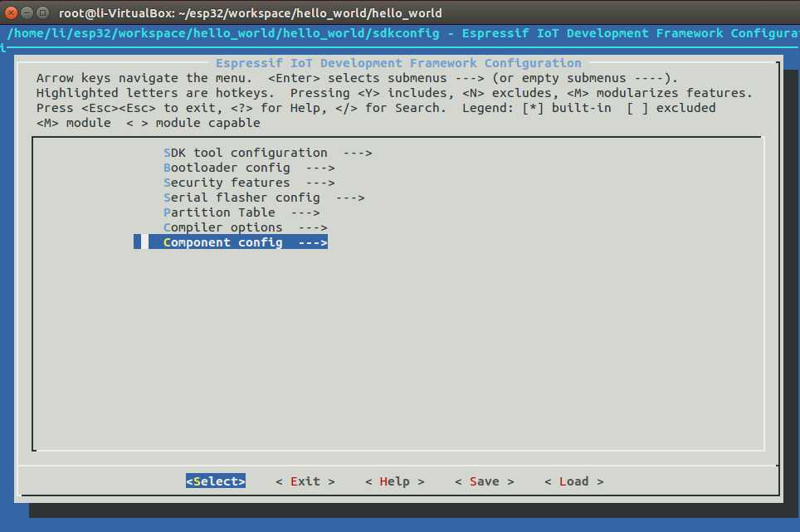The width and height of the screenshot is (800, 532).
Task: Minimize the terminal window
Action: coord(27,12)
